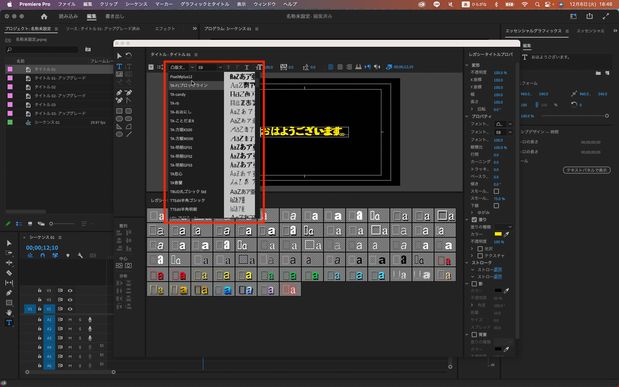The image size is (619, 387).
Task: Open the グラフィックとタイトル menu
Action: pyautogui.click(x=204, y=4)
